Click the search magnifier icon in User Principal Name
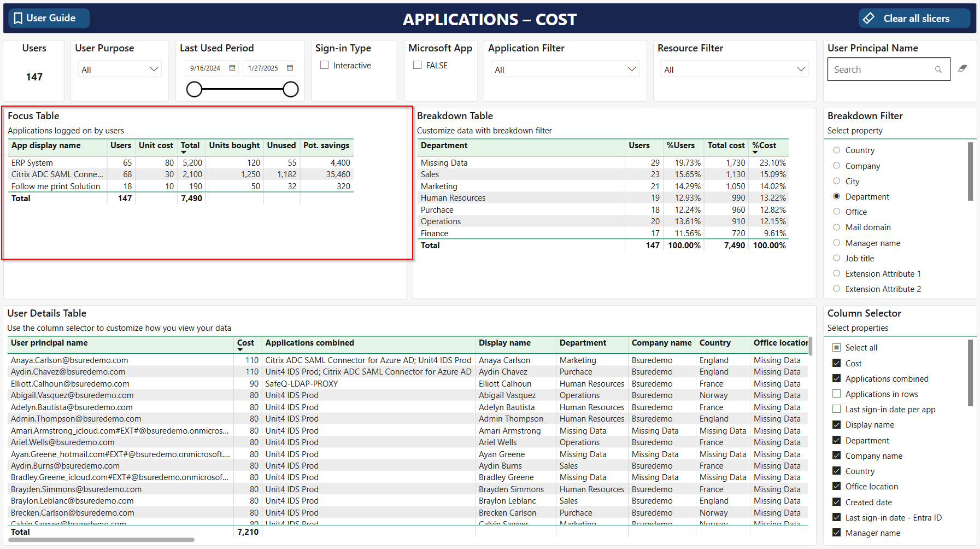Screen dimensions: 980x549 click(x=938, y=69)
